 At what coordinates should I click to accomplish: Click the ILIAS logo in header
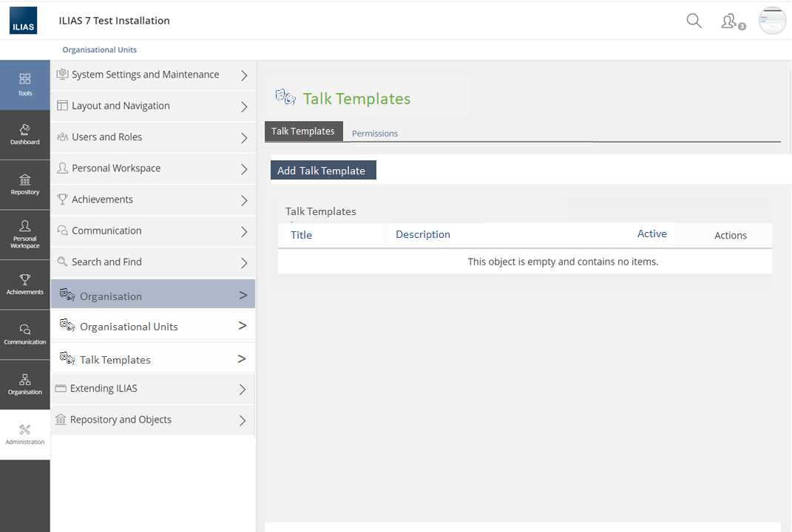(23, 21)
